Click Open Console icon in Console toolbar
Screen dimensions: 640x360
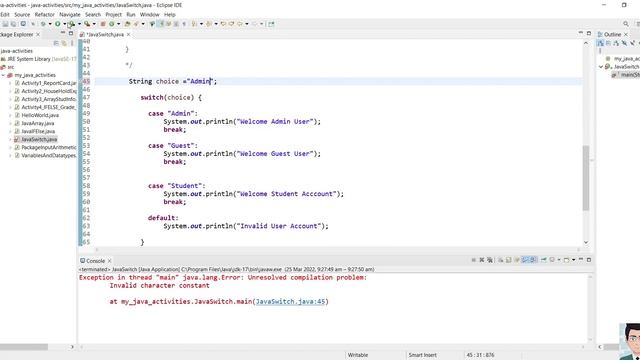[x=567, y=260]
